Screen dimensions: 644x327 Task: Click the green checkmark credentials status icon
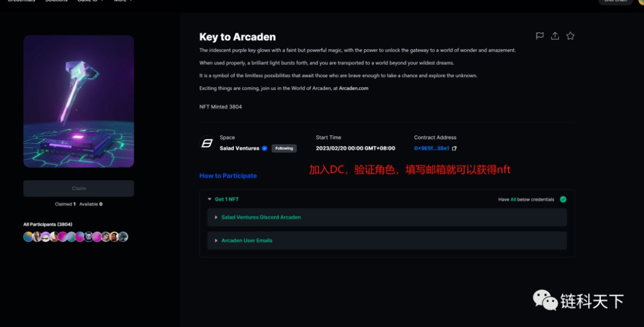(x=563, y=199)
